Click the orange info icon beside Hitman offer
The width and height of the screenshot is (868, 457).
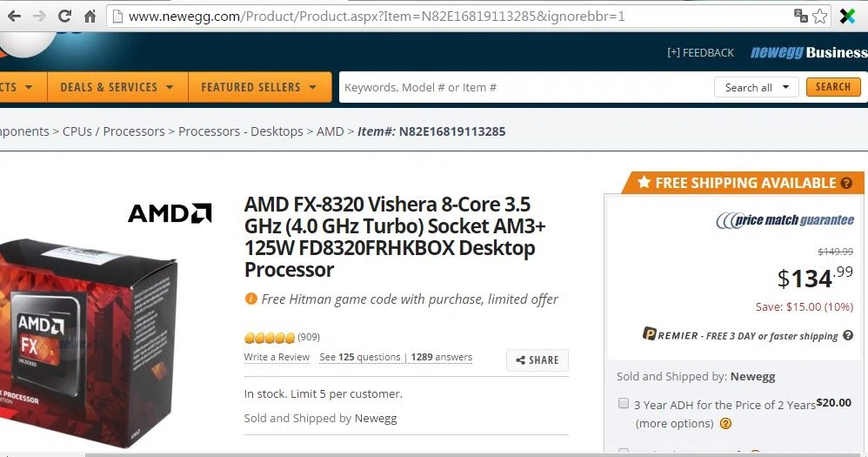tap(250, 299)
